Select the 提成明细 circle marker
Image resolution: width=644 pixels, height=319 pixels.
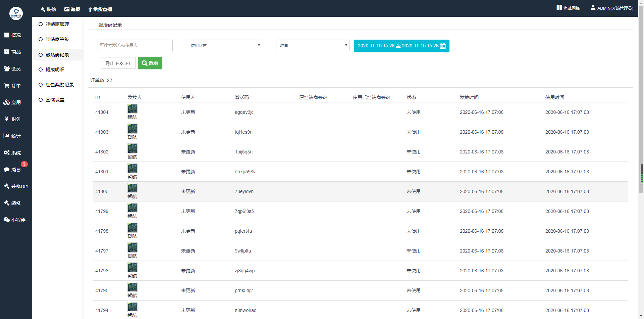pos(41,70)
